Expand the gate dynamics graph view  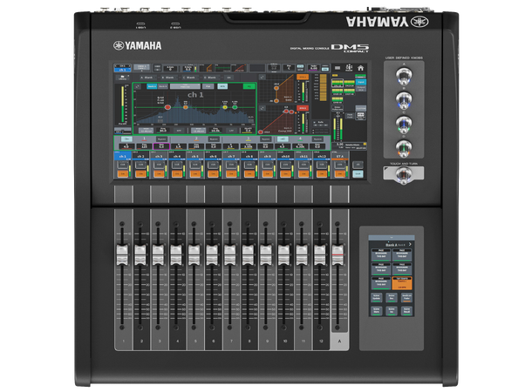click(262, 78)
